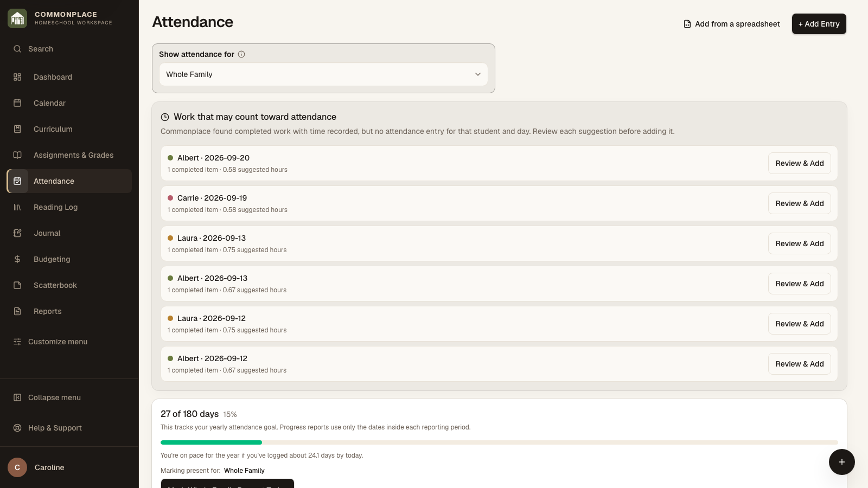Click the Search magnifier icon
This screenshot has height=488, width=868.
tap(17, 49)
